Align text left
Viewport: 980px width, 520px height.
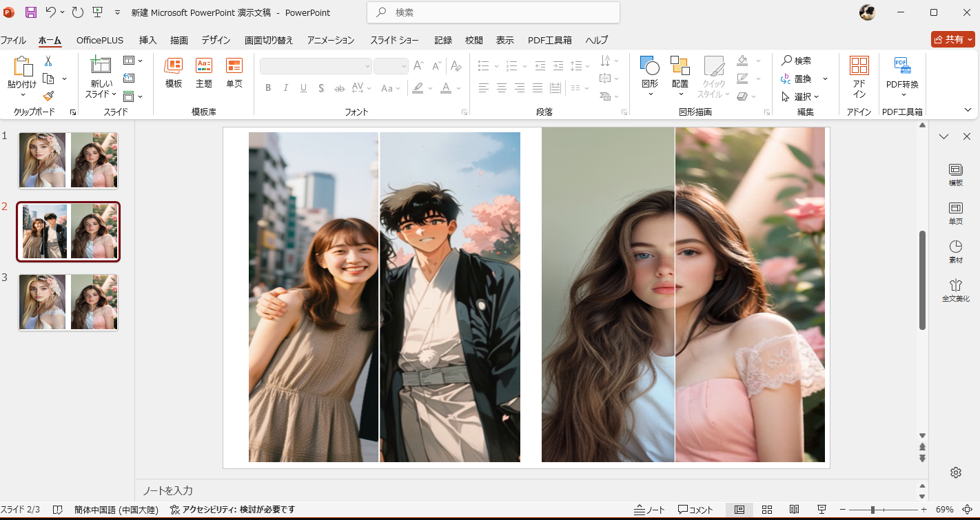(484, 88)
